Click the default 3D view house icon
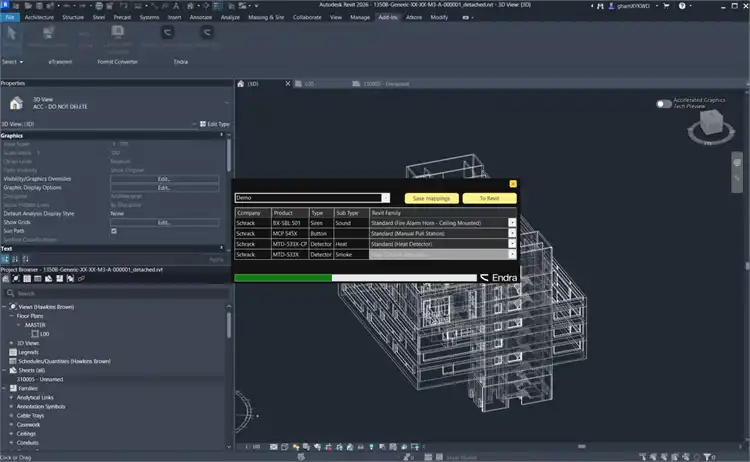This screenshot has height=462, width=750. pyautogui.click(x=191, y=6)
